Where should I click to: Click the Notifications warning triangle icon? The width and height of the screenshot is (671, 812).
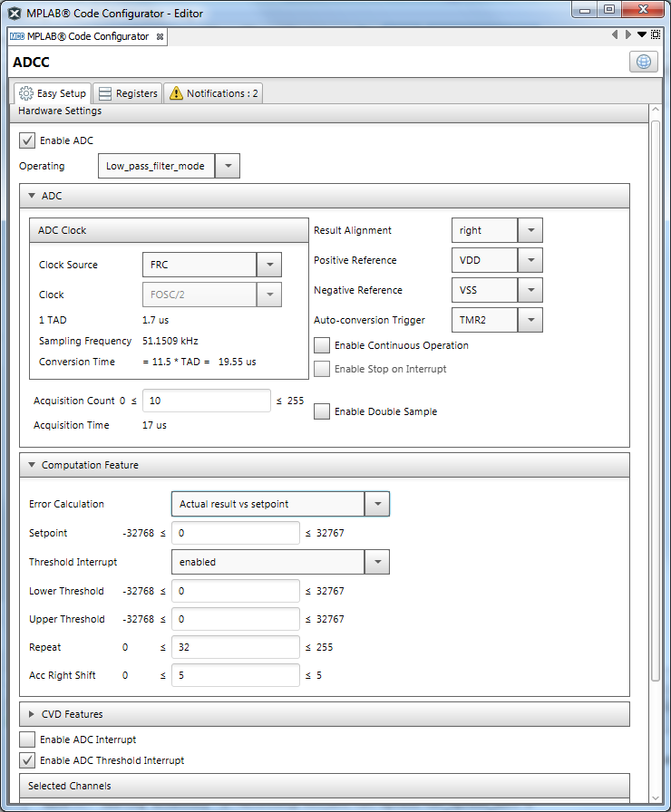[x=176, y=93]
